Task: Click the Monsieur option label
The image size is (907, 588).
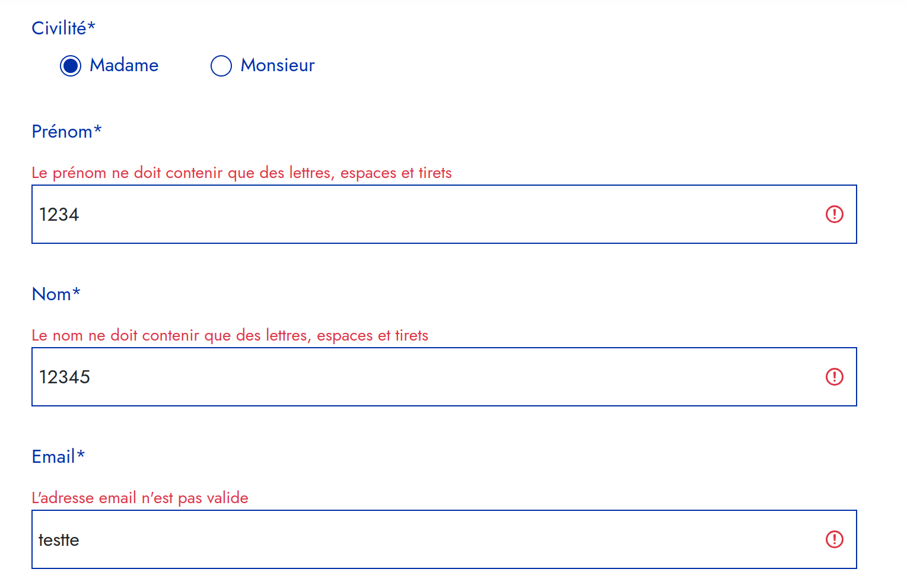Action: pyautogui.click(x=277, y=65)
